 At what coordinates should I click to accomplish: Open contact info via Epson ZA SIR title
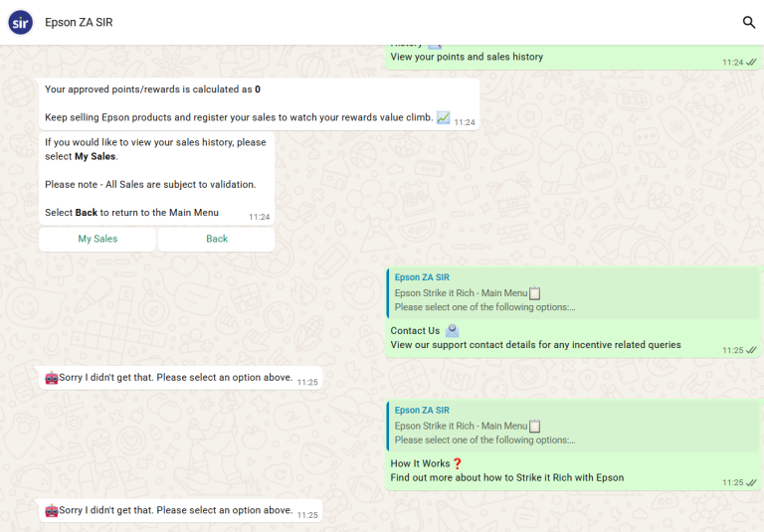pos(79,22)
